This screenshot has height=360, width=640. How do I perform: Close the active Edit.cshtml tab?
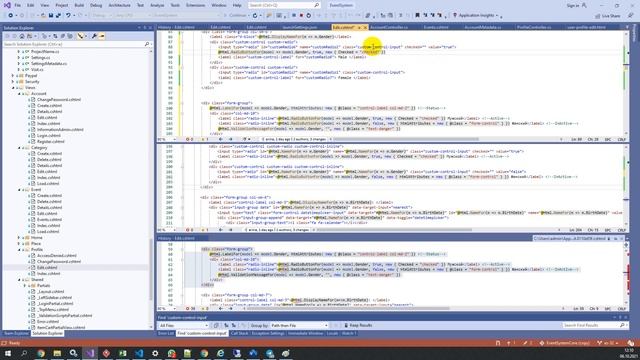[x=365, y=27]
